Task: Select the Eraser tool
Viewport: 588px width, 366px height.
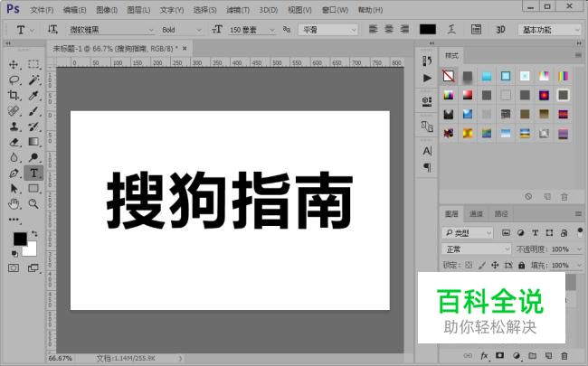Action: pos(14,142)
